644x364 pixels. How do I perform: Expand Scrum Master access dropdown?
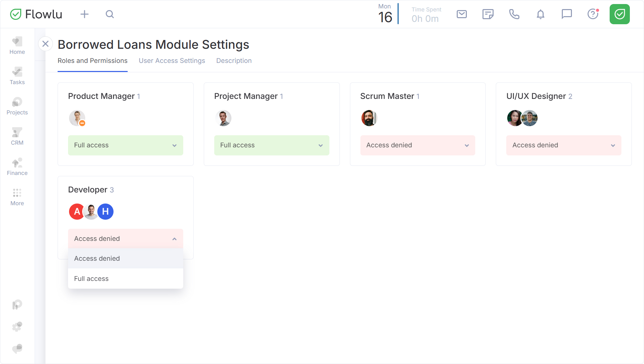pyautogui.click(x=417, y=145)
